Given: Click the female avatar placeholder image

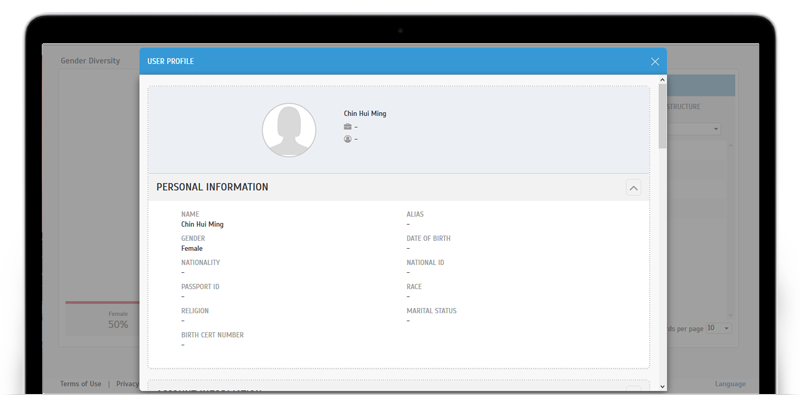Looking at the screenshot, I should [289, 130].
